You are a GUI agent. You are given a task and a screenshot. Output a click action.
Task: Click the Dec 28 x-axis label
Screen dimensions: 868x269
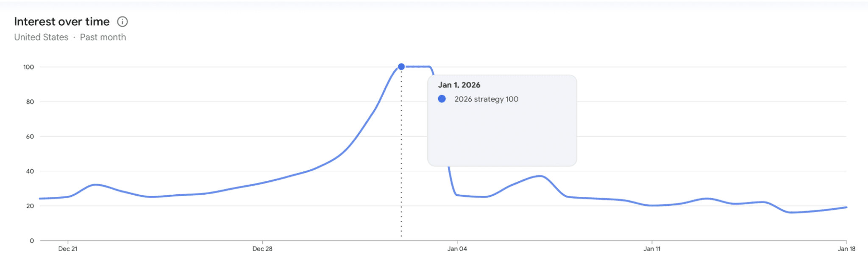click(262, 249)
